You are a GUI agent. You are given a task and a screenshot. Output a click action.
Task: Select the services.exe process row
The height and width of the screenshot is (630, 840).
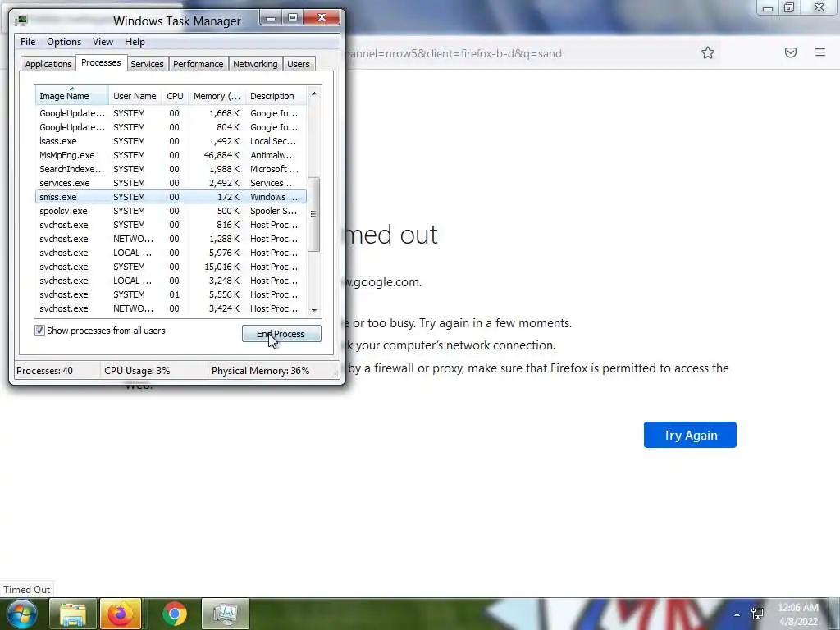171,183
